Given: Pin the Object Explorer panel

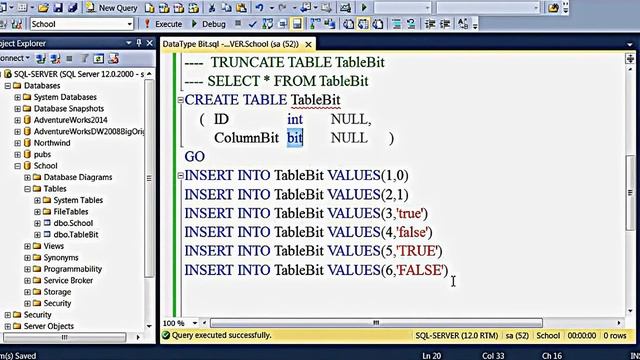Looking at the screenshot, I should [139, 43].
